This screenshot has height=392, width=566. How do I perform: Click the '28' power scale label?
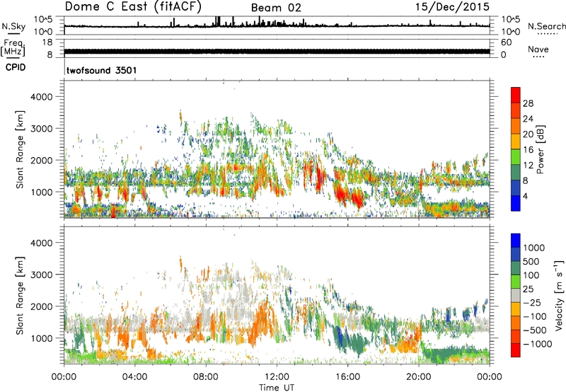point(528,103)
